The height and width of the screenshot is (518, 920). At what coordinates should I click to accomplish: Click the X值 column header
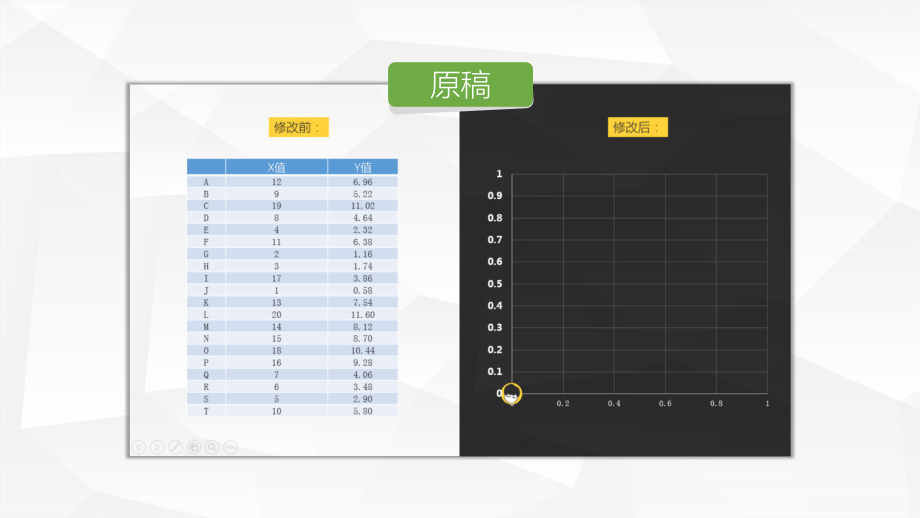tap(276, 167)
